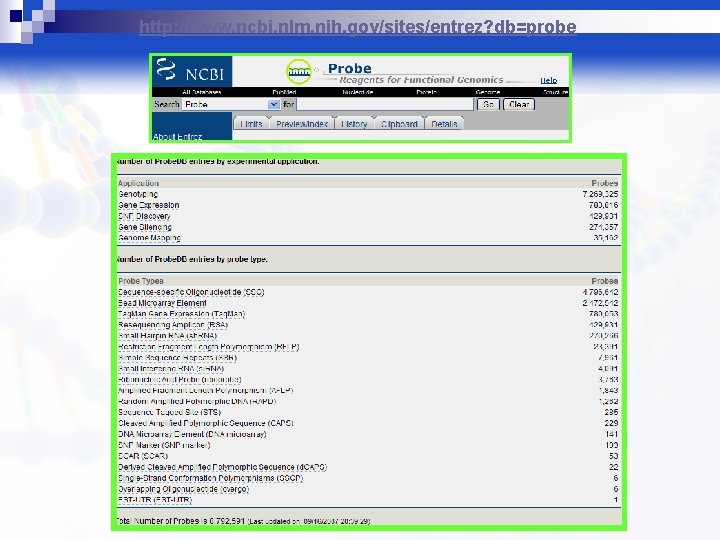Switch to the Details tab
The height and width of the screenshot is (540, 720).
click(x=444, y=124)
